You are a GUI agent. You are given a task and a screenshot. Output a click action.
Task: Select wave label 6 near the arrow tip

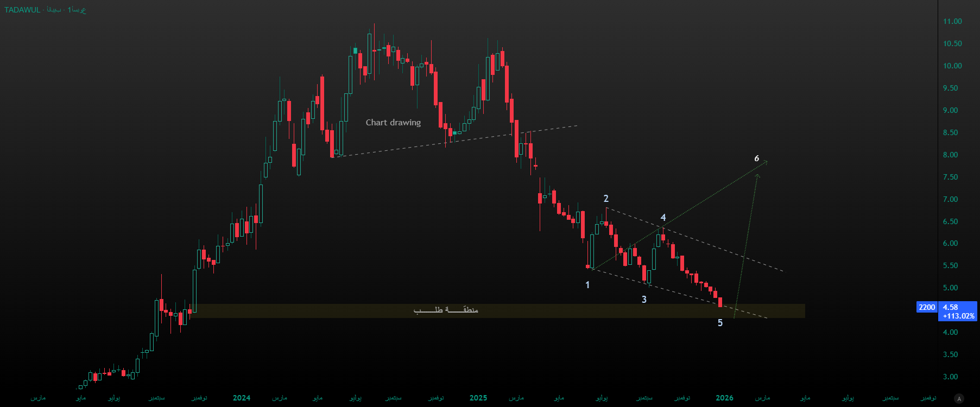[x=756, y=158]
